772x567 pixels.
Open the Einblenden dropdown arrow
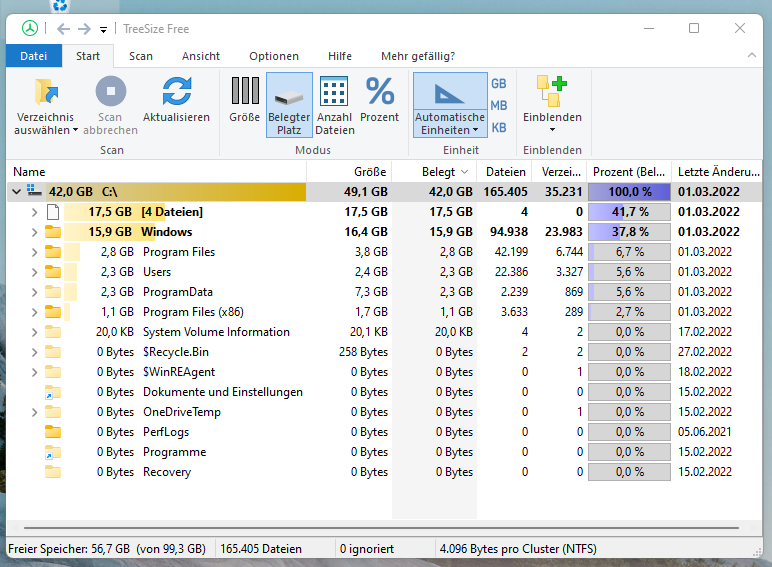tap(552, 130)
